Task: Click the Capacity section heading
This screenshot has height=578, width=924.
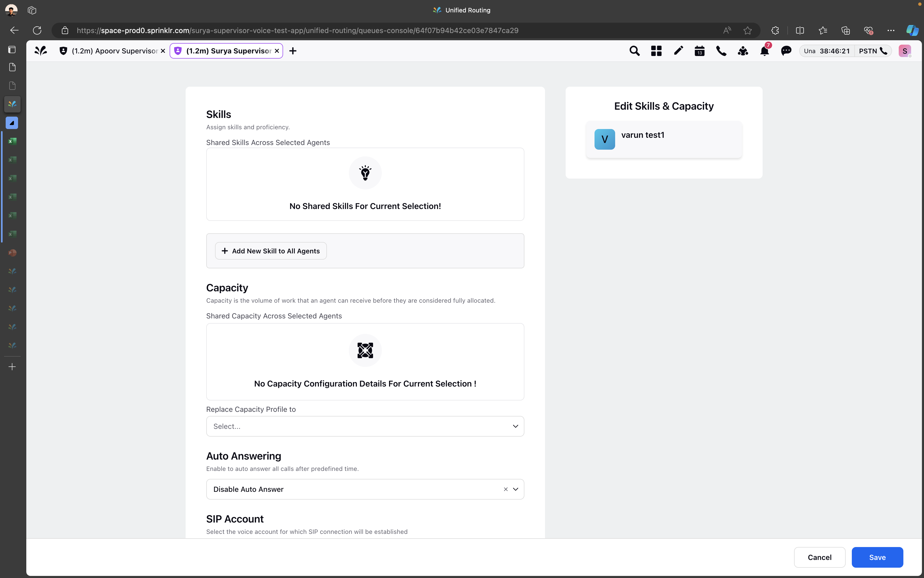Action: click(x=227, y=287)
